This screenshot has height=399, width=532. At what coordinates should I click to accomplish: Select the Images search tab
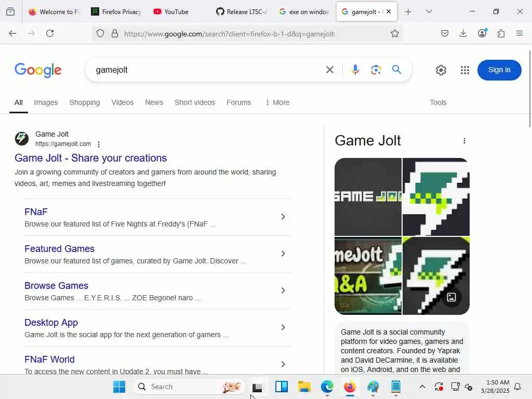46,102
